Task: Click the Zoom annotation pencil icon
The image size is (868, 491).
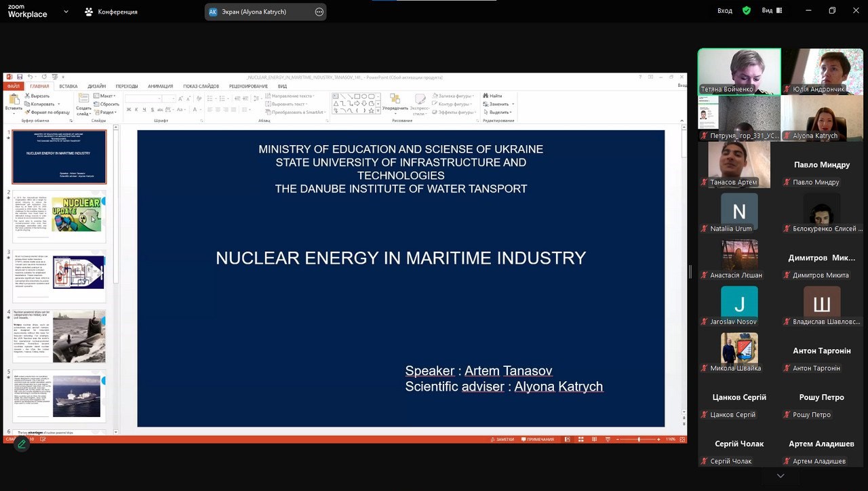Action: pyautogui.click(x=22, y=444)
